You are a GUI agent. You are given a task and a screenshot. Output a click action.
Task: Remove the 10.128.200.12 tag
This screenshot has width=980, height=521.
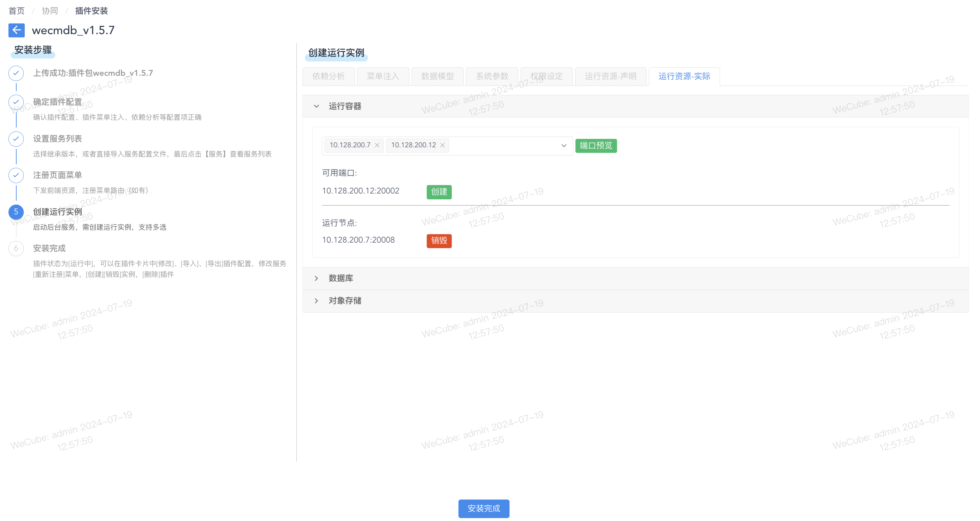point(442,145)
